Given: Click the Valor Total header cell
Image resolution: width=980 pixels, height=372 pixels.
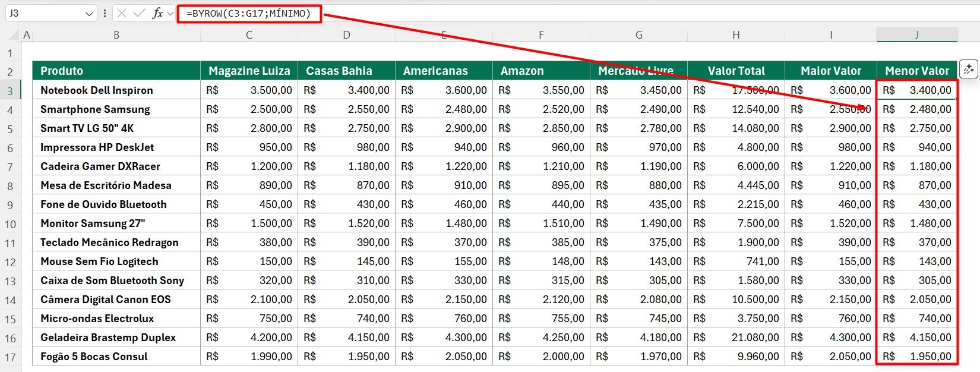Looking at the screenshot, I should (x=736, y=71).
